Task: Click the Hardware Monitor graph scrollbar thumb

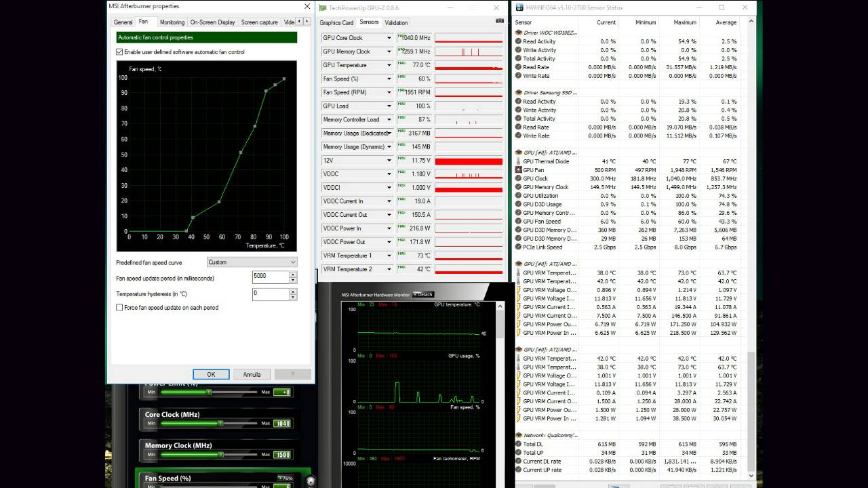Action: coord(500,325)
